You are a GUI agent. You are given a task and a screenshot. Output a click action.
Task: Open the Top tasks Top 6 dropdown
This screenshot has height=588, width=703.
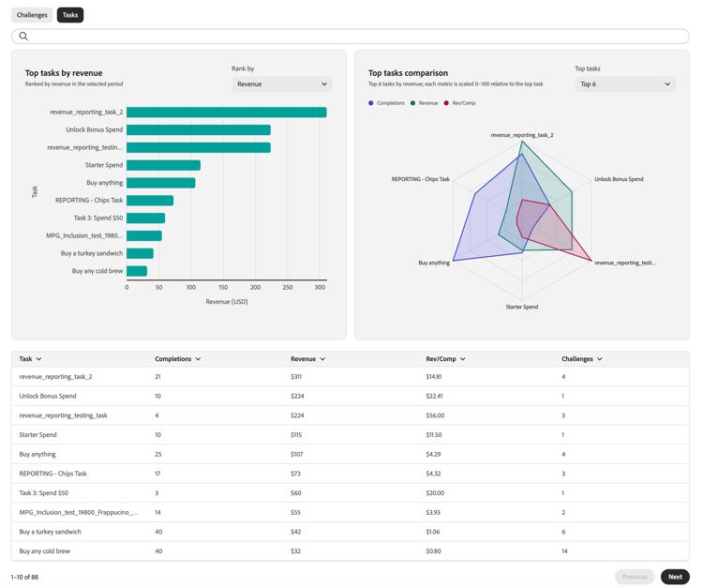(625, 83)
